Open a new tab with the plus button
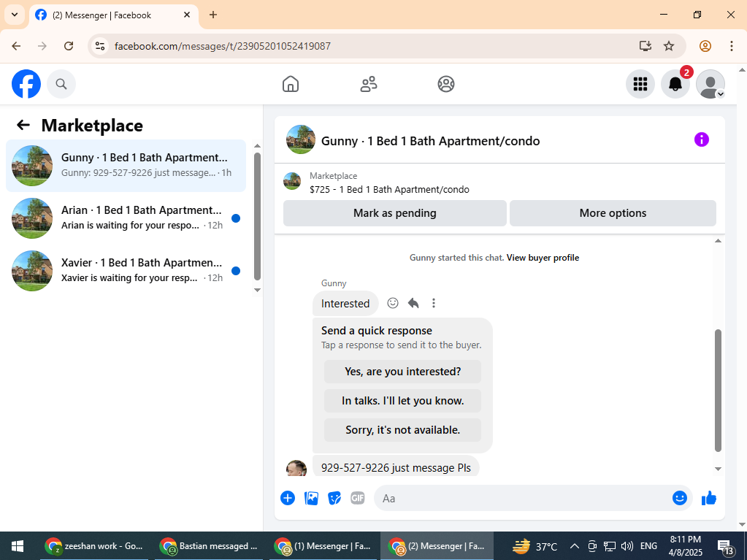Image resolution: width=747 pixels, height=560 pixels. [213, 15]
